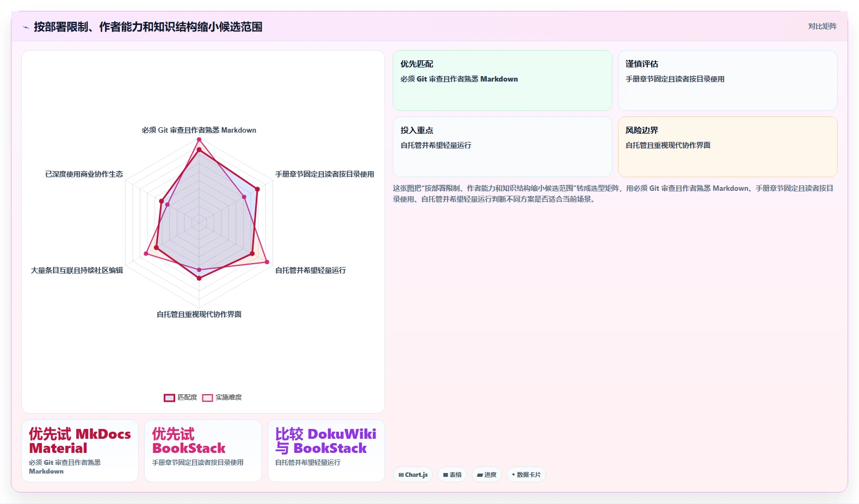Click the 优先试 MkDocs Material card
Viewport: 859px width, 504px height.
[80, 451]
